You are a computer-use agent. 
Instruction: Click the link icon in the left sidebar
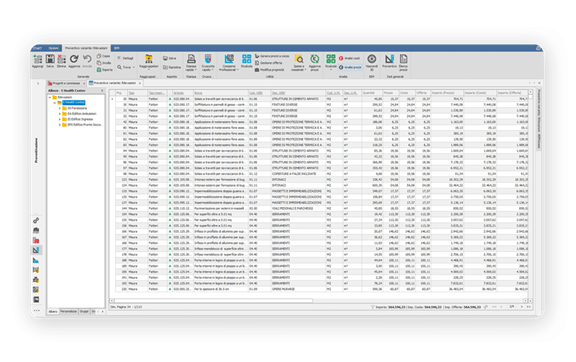tap(36, 220)
